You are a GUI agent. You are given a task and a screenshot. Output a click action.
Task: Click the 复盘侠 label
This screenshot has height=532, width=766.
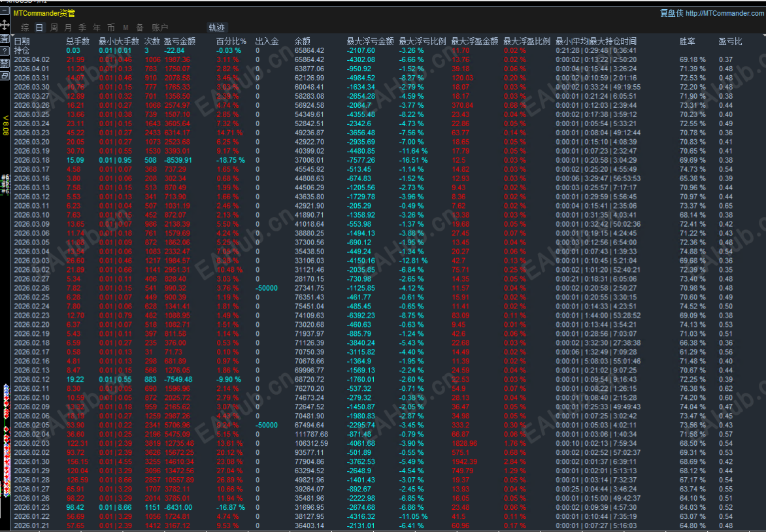(x=672, y=13)
